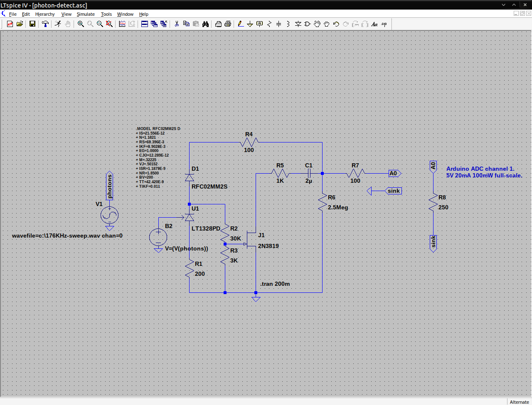Select SPICE directive '.op' tool
The height and width of the screenshot is (405, 532).
(x=384, y=24)
